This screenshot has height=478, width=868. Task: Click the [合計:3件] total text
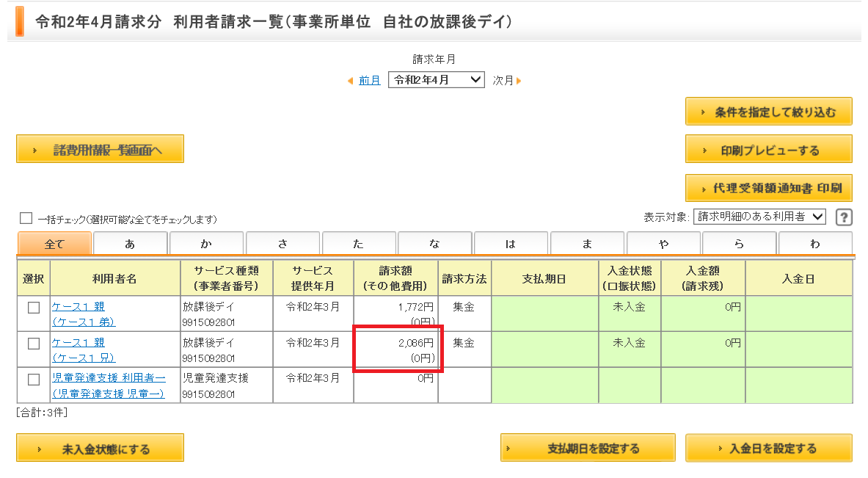[42, 413]
